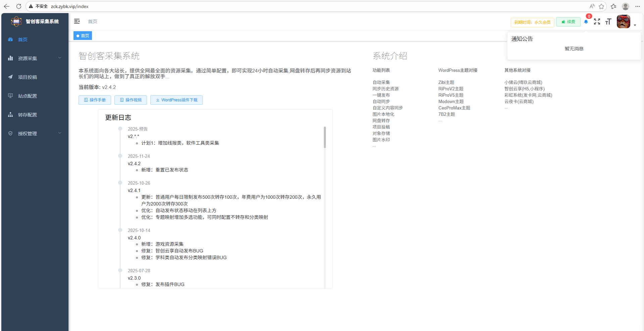The image size is (644, 331).
Task: Expand the 资源采集 submenu chevron
Action: point(60,58)
